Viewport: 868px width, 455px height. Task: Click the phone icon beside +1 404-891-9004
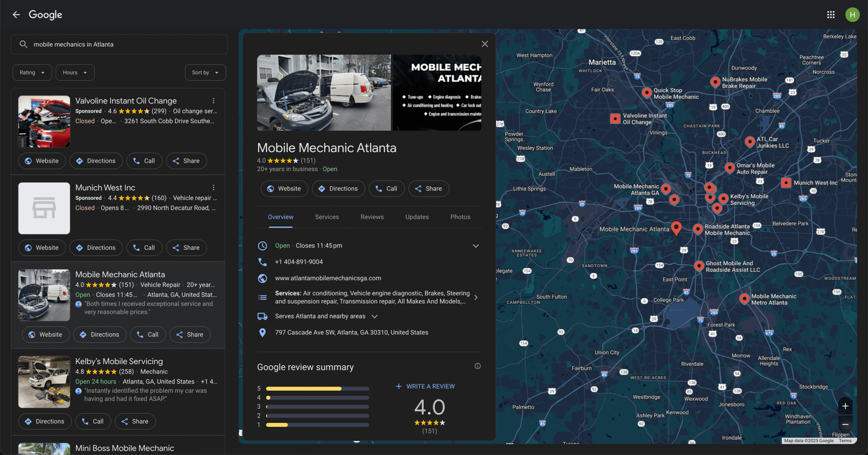(x=263, y=262)
